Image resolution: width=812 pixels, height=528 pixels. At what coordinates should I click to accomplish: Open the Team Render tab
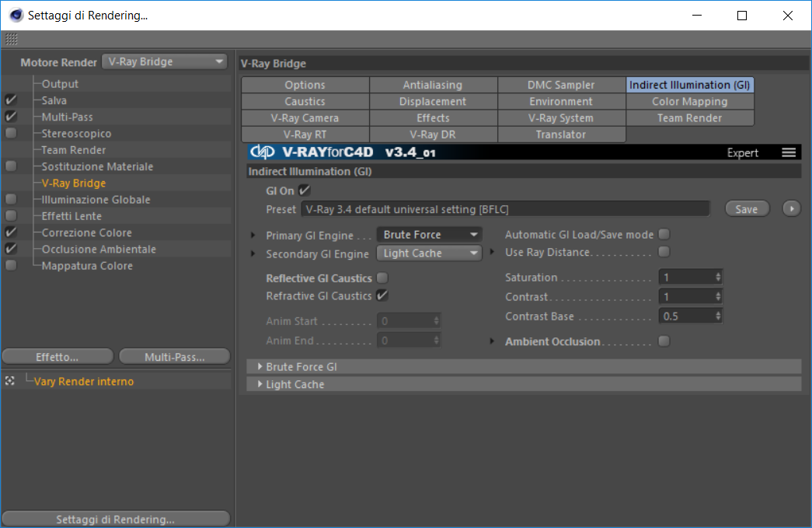coord(690,118)
